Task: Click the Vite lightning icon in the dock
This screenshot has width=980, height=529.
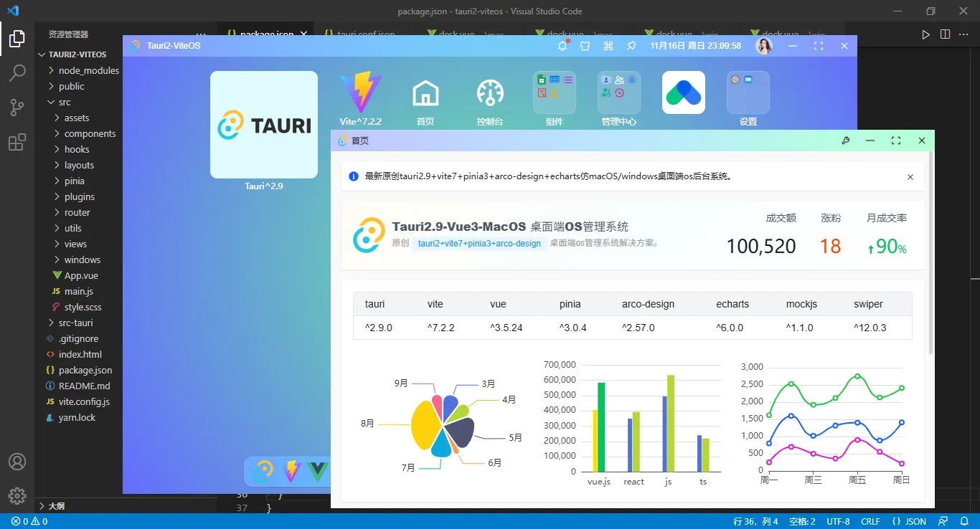Action: [291, 471]
